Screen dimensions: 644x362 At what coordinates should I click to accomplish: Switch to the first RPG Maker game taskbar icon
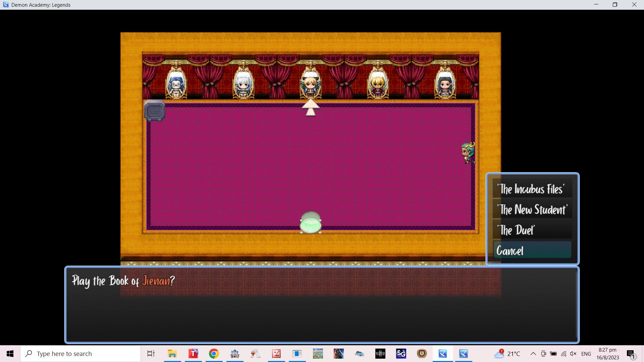point(443,354)
